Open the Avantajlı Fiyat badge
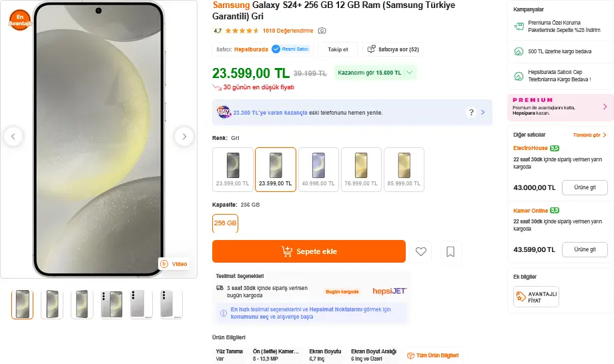 (x=536, y=297)
